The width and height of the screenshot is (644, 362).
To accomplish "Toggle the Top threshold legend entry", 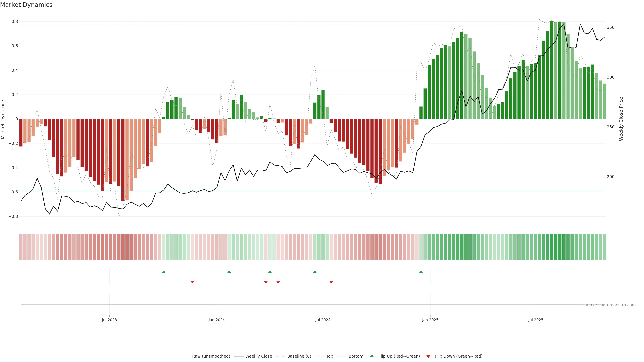I will pyautogui.click(x=330, y=356).
